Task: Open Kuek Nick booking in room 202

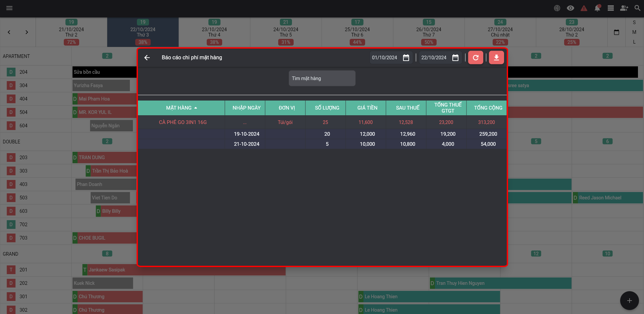Action: pos(103,283)
